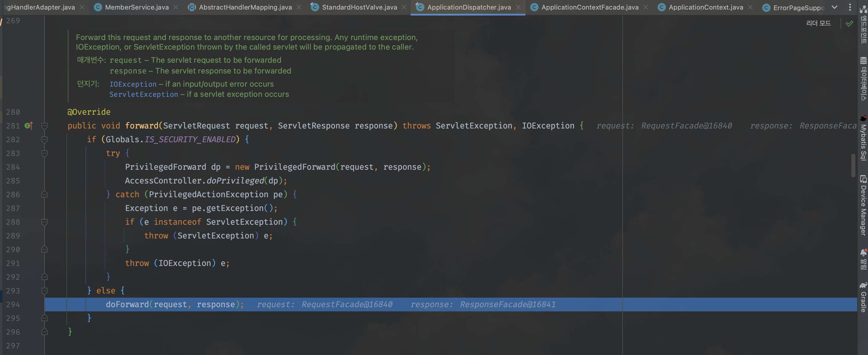
Task: Click the class icon of StandardHostValve.java tab
Action: tap(315, 7)
